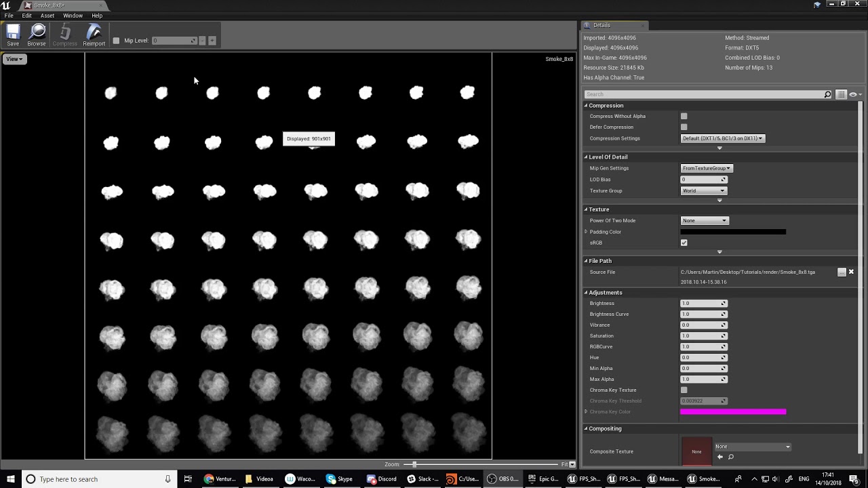Enable Chroma Key Texture checkbox
Image resolution: width=868 pixels, height=488 pixels.
(x=684, y=390)
